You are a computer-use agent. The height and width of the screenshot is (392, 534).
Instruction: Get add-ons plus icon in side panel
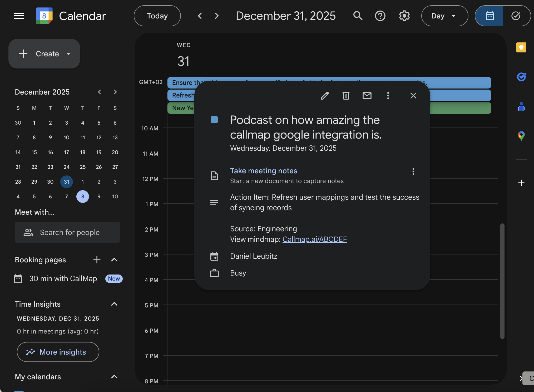tap(521, 183)
